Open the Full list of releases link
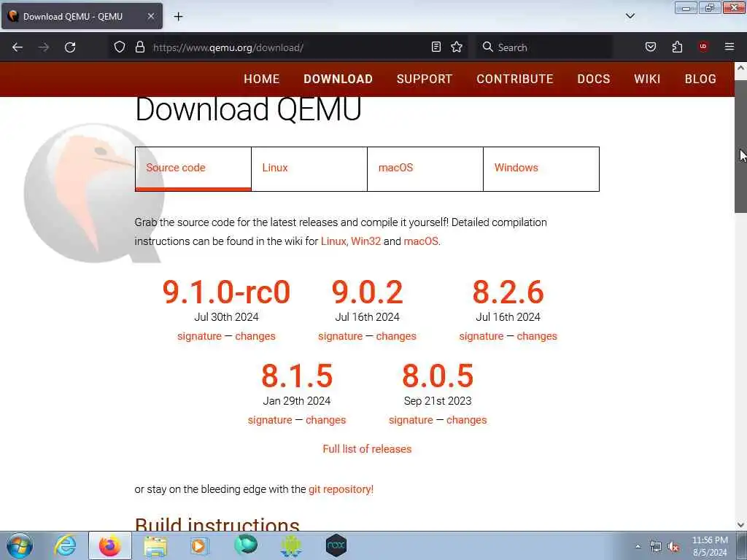 tap(368, 449)
